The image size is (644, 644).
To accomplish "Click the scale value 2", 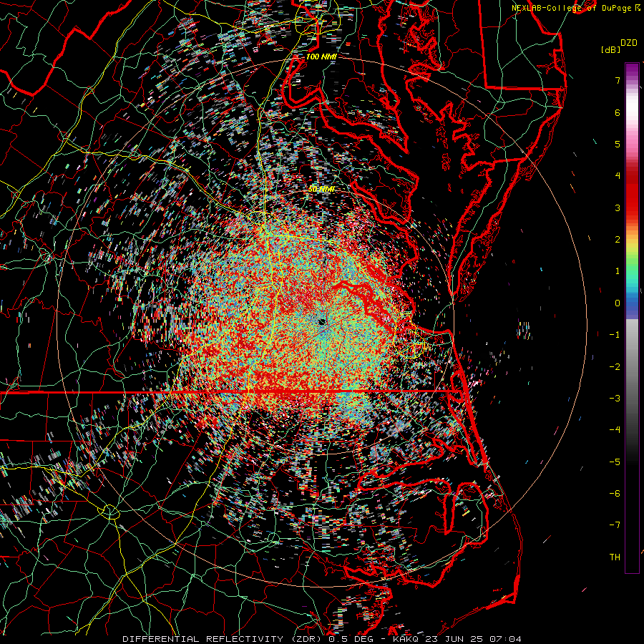I will pos(618,240).
